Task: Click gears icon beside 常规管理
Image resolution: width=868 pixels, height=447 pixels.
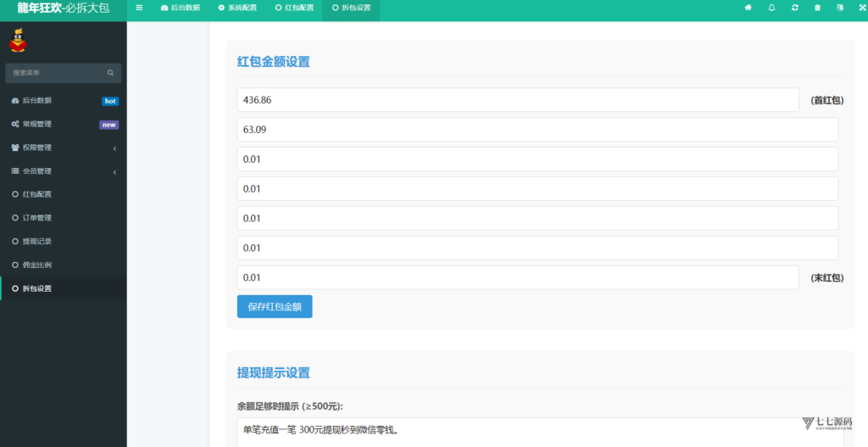Action: (x=15, y=124)
